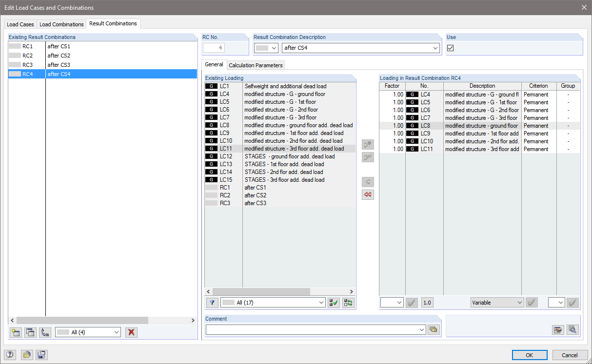Open the Variable criterion dropdown
Viewport: 592px width, 364px height.
pos(497,303)
